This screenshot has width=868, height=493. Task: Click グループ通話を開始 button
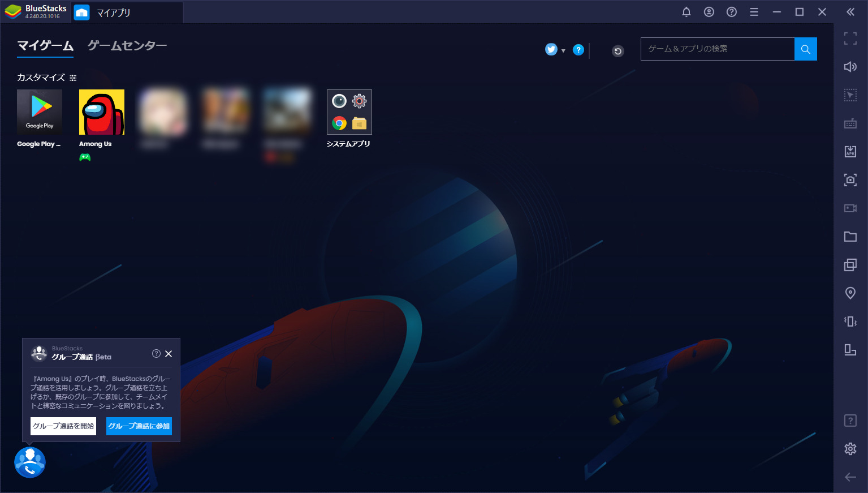coord(63,426)
